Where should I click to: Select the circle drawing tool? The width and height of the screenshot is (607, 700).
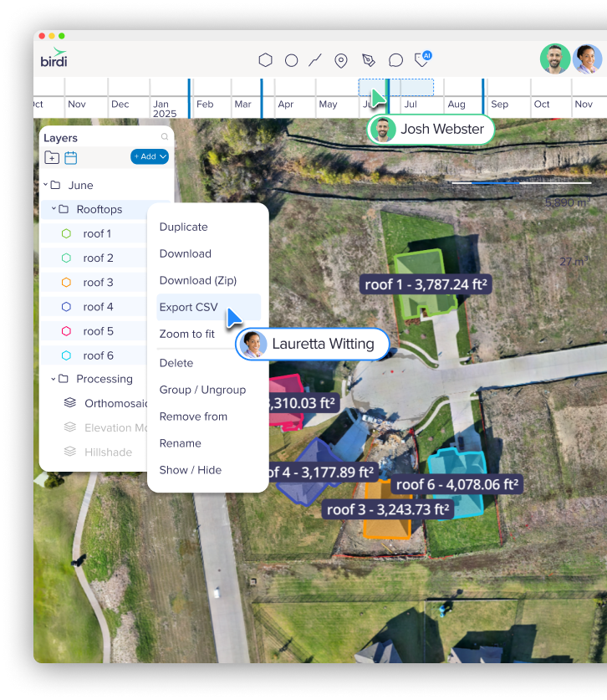click(292, 60)
